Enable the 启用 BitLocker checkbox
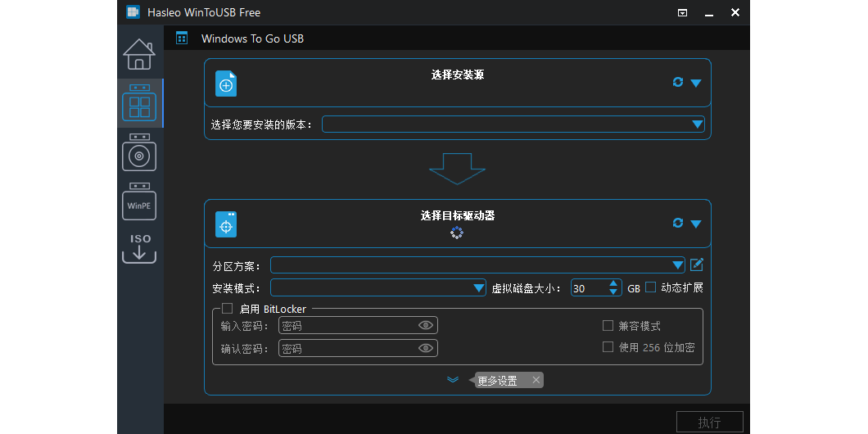The image size is (868, 434). [228, 309]
